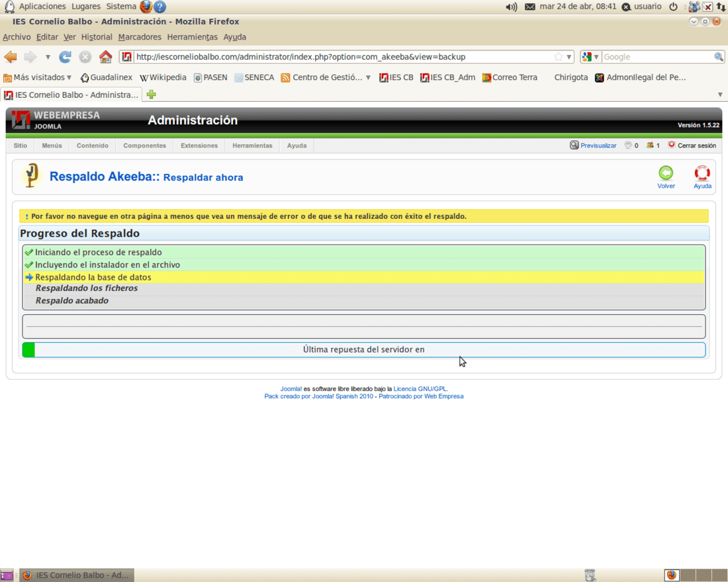Open the Wikipedia bookmark
The width and height of the screenshot is (728, 582).
tap(163, 77)
